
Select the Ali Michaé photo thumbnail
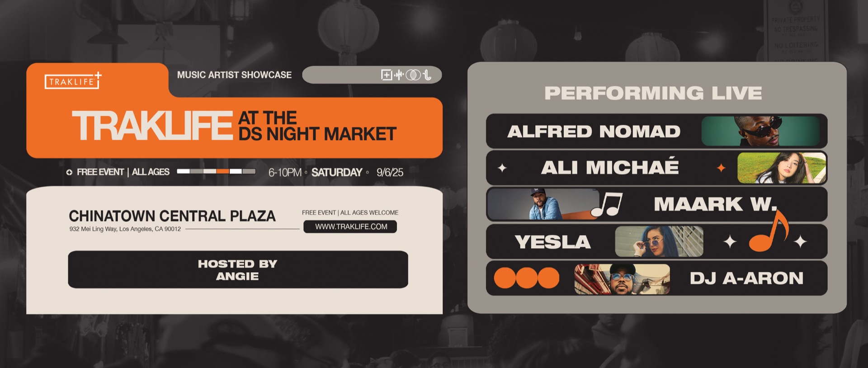[782, 168]
